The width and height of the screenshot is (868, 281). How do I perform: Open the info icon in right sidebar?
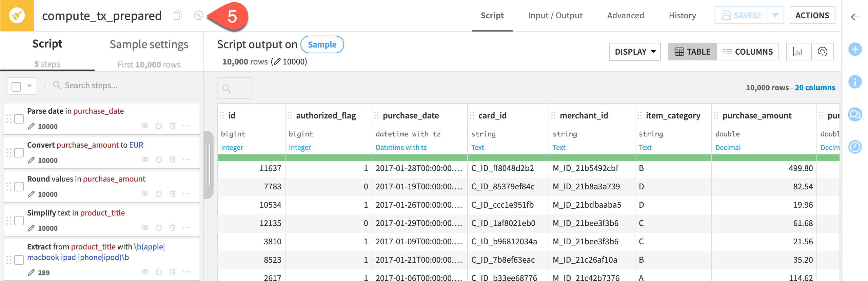855,82
